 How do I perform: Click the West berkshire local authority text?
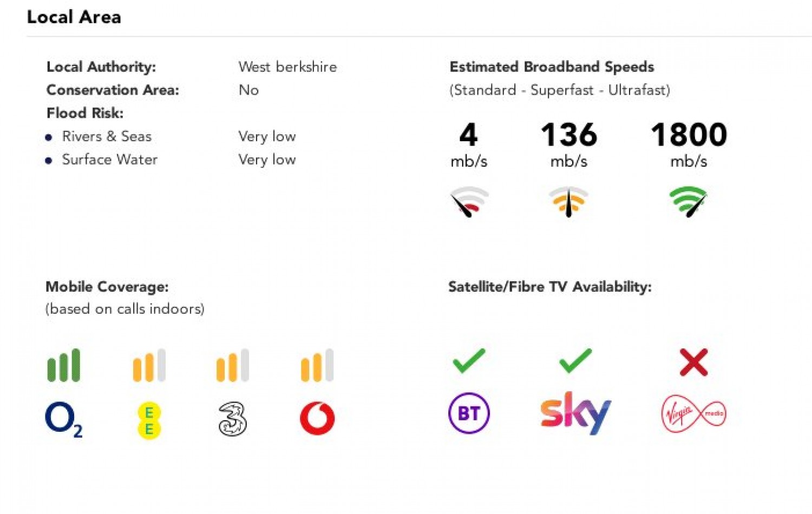click(287, 67)
